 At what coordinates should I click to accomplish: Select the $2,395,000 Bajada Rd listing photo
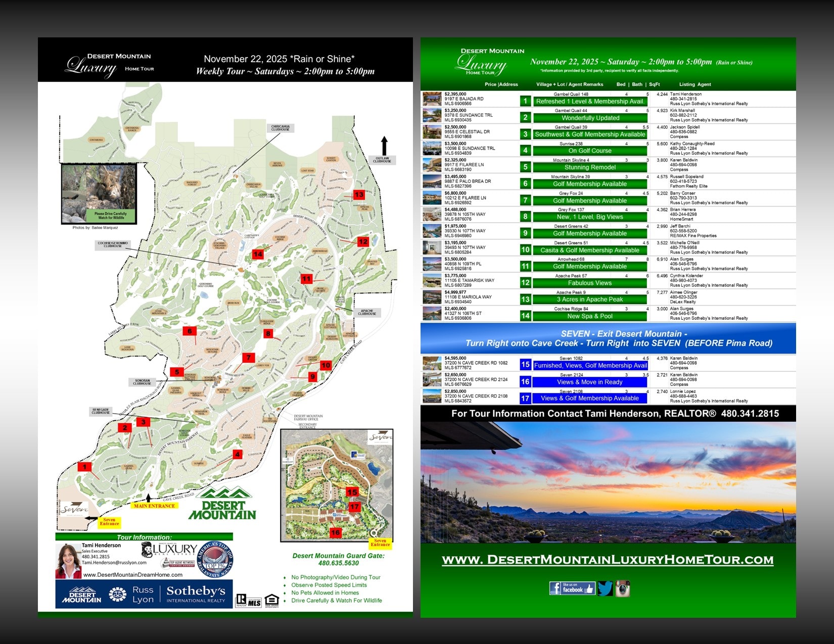432,98
